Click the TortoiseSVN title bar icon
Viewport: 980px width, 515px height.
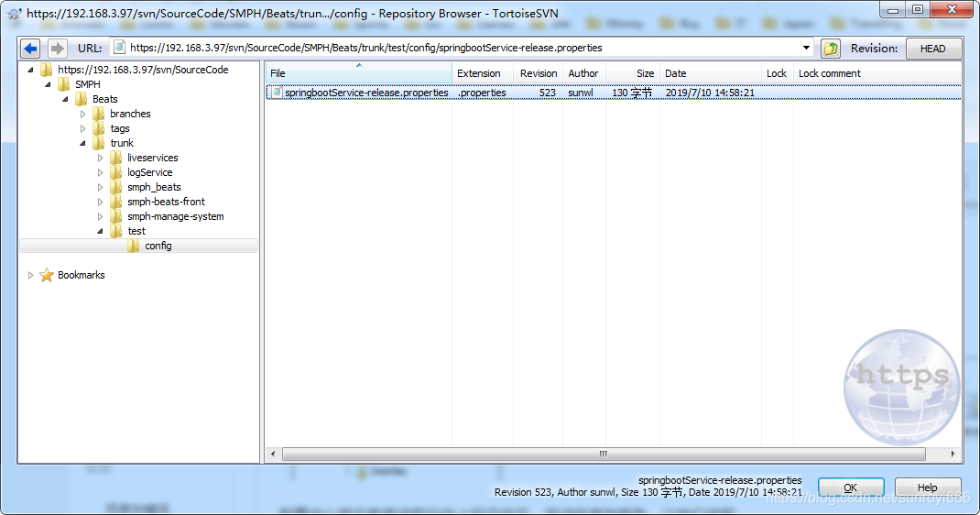click(x=15, y=13)
